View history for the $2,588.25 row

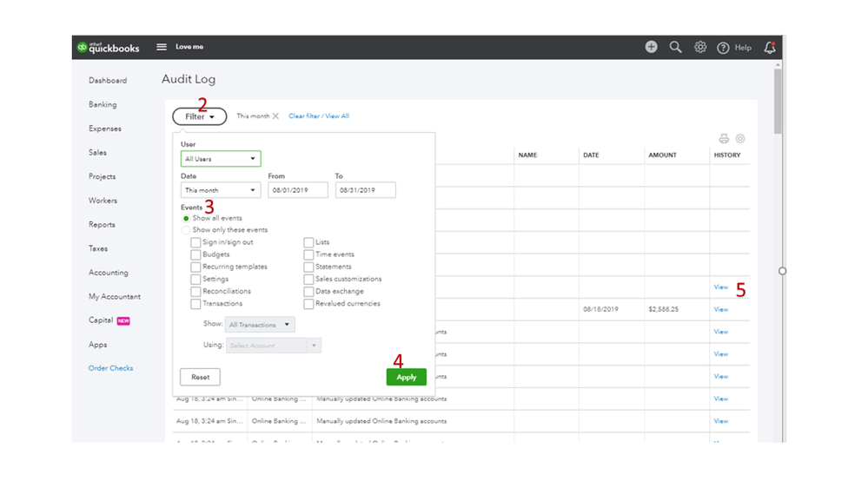pos(721,310)
